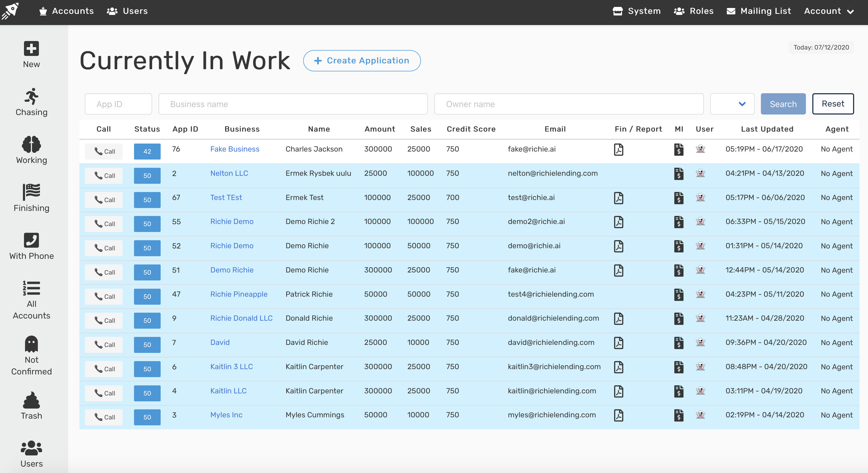
Task: Focus the Business name search field
Action: coord(293,104)
